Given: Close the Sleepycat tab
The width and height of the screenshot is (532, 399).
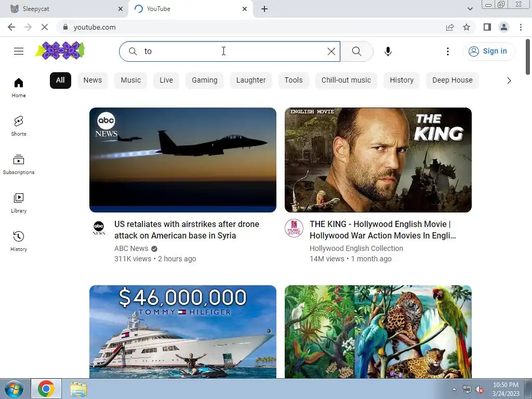Looking at the screenshot, I should pos(121,9).
